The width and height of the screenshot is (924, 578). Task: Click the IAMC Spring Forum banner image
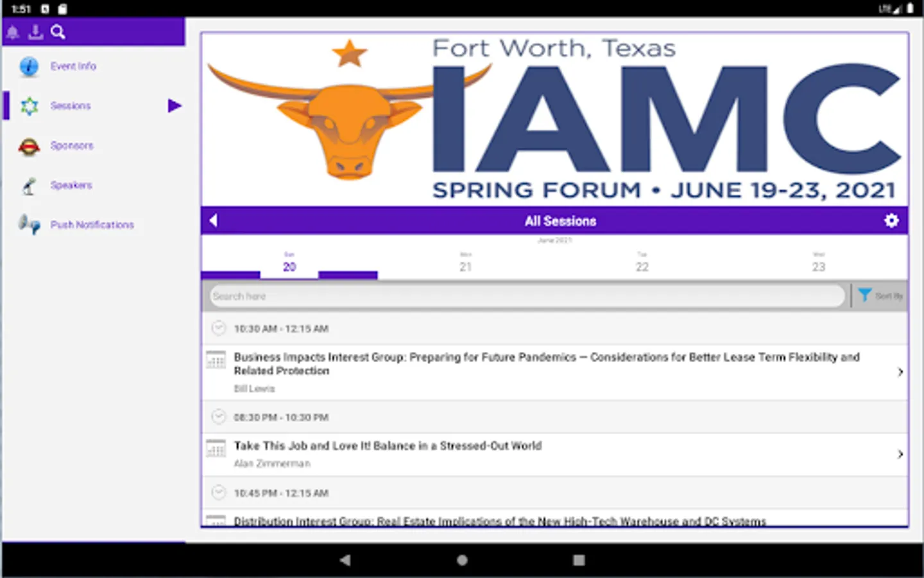[555, 120]
